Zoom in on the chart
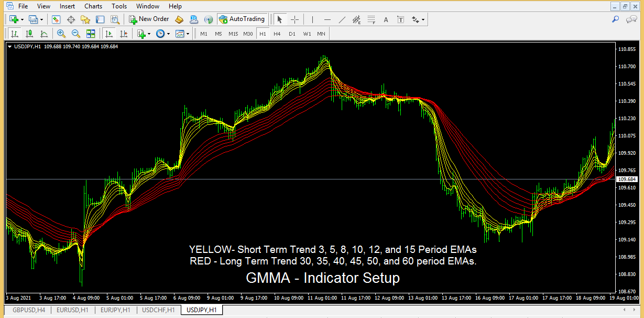This screenshot has width=644, height=318. pos(61,33)
